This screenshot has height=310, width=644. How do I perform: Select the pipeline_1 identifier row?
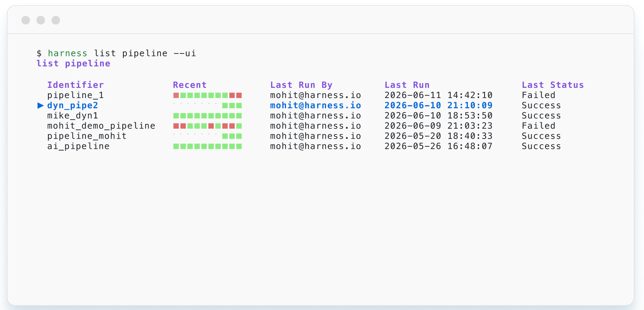coord(75,95)
